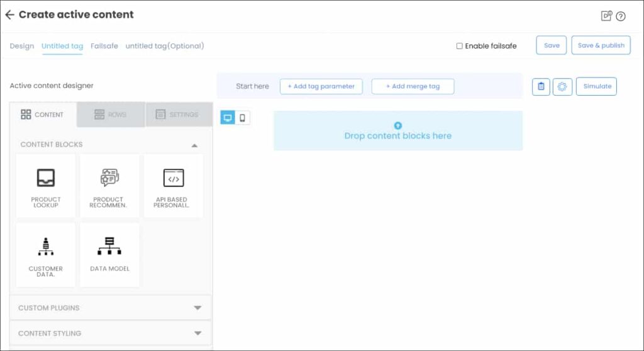Open the video tutorial icon

pos(606,16)
